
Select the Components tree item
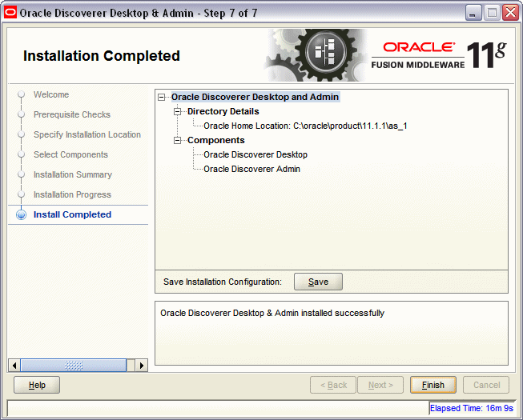215,140
